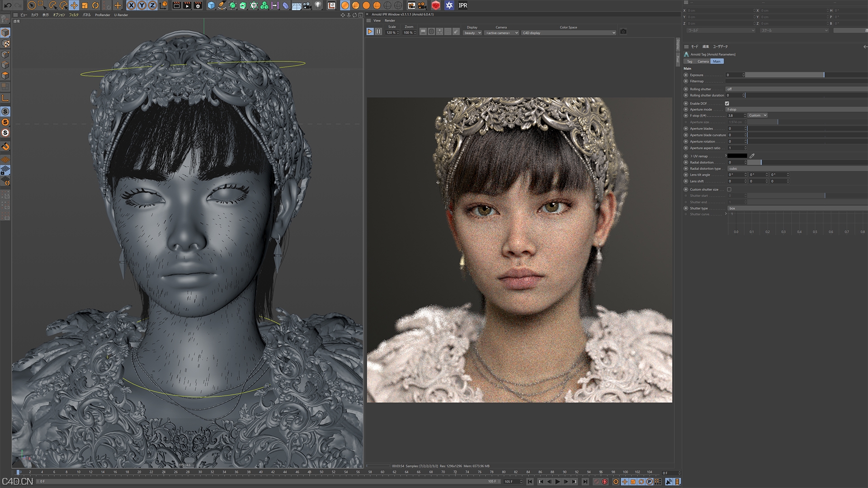868x488 pixels.
Task: Open the Shutter type box dropdown
Action: click(798, 208)
